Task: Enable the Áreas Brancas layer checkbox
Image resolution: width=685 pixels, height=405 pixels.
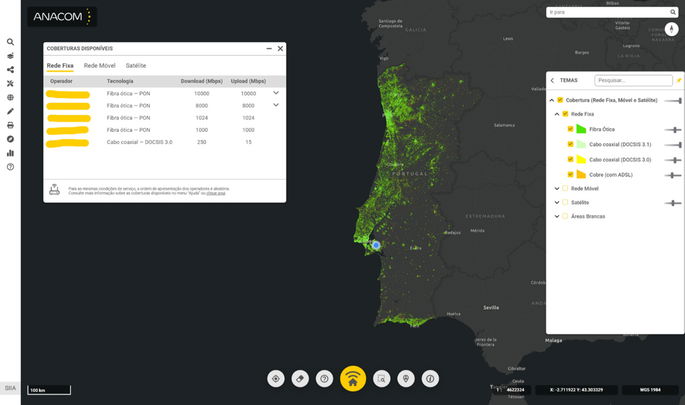Action: tap(565, 216)
